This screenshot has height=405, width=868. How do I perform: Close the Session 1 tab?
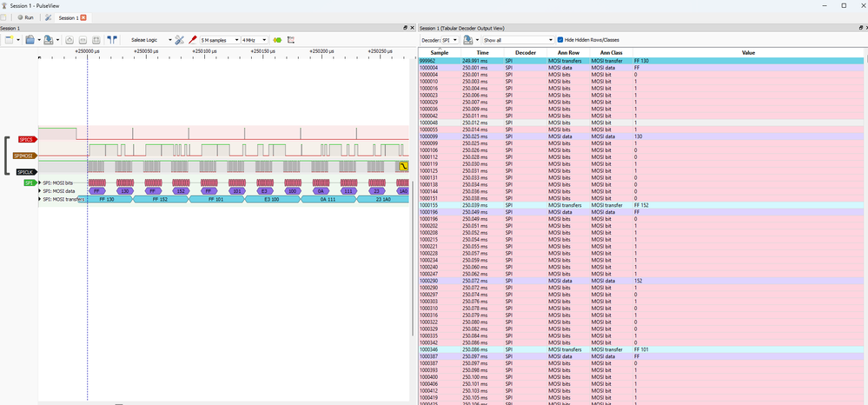[x=83, y=17]
